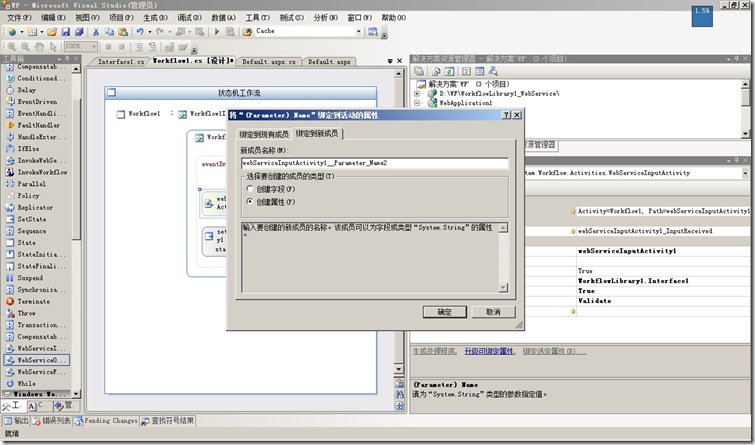
Task: Open the 查找符号结果 tab at the bottom
Action: pyautogui.click(x=168, y=421)
